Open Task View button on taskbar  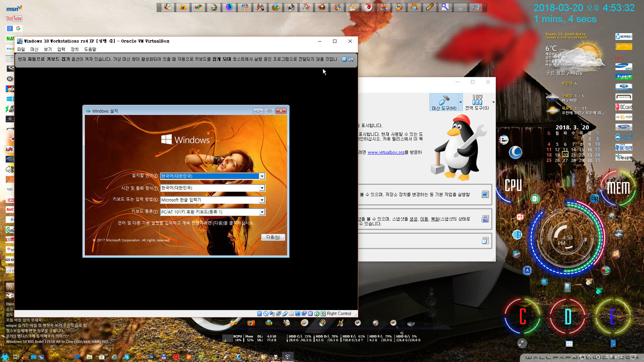(15, 357)
